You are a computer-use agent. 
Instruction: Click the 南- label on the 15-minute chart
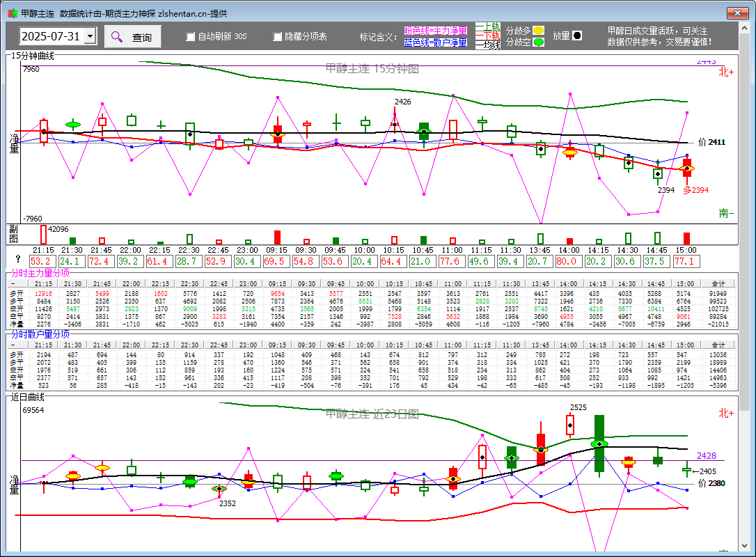coord(726,213)
